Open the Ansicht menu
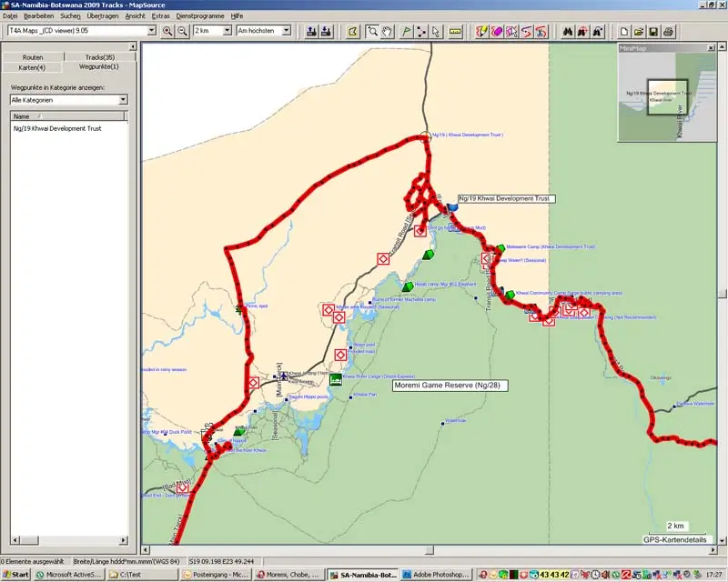This screenshot has width=728, height=582. [x=135, y=15]
